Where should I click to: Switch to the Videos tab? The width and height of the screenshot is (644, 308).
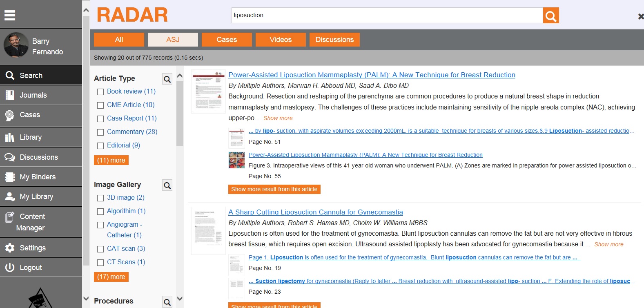[281, 40]
